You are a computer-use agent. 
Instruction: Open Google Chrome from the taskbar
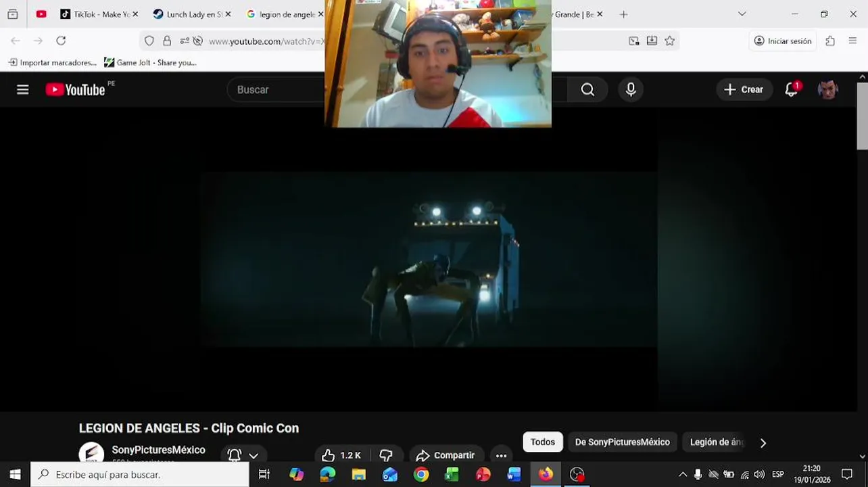[421, 474]
